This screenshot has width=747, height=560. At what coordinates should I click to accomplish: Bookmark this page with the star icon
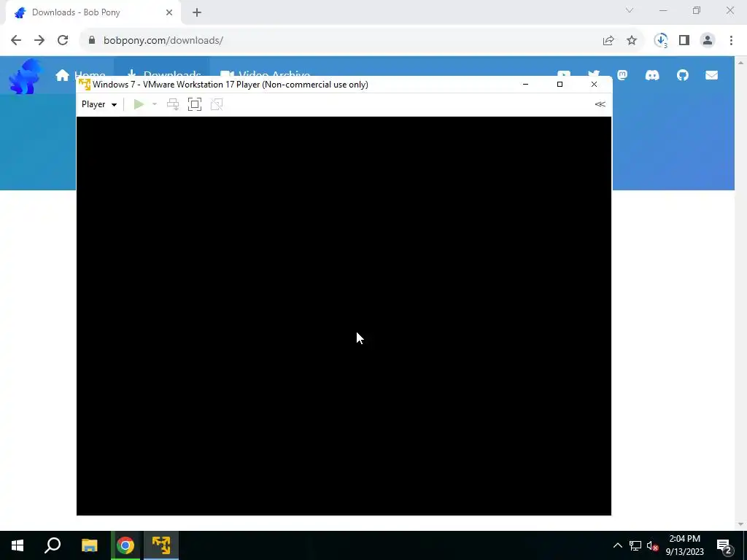(x=632, y=41)
